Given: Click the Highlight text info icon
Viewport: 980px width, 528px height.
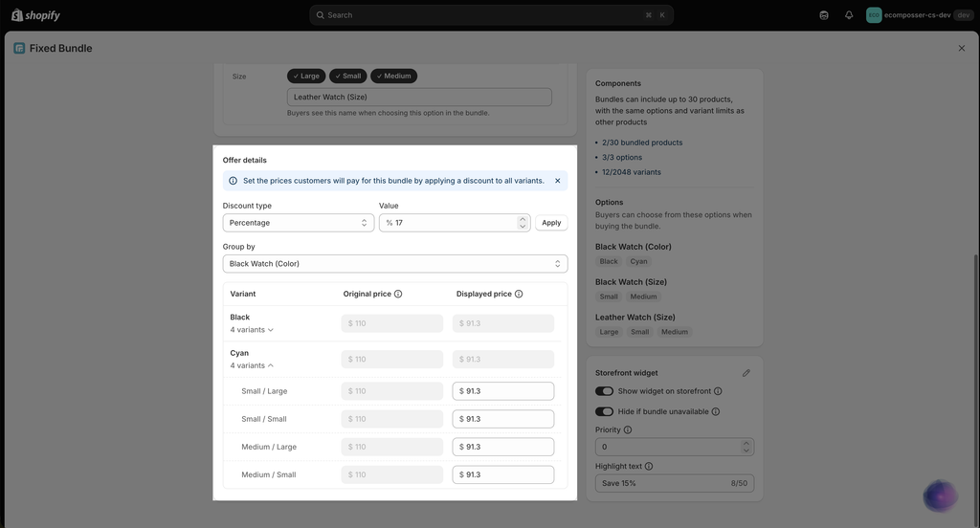Looking at the screenshot, I should point(649,466).
